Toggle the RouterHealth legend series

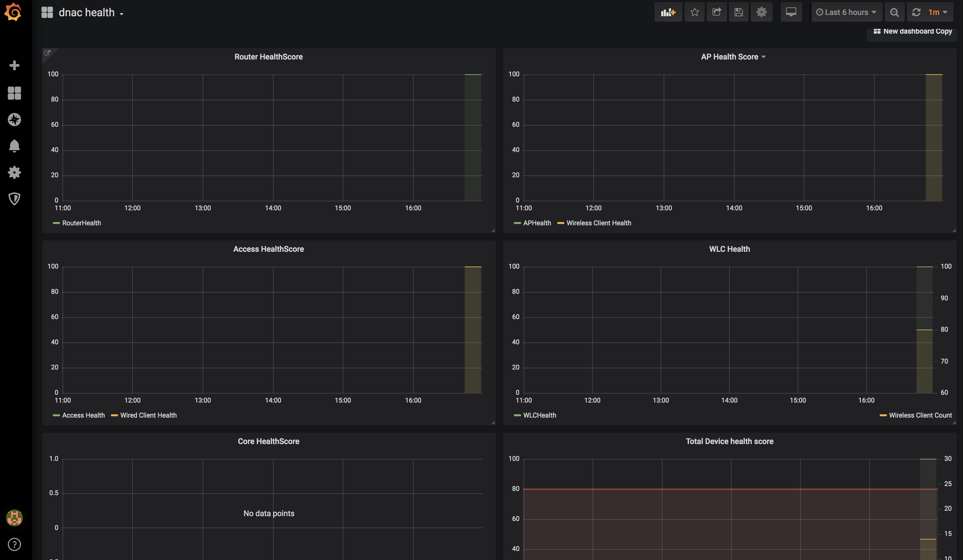click(x=81, y=223)
